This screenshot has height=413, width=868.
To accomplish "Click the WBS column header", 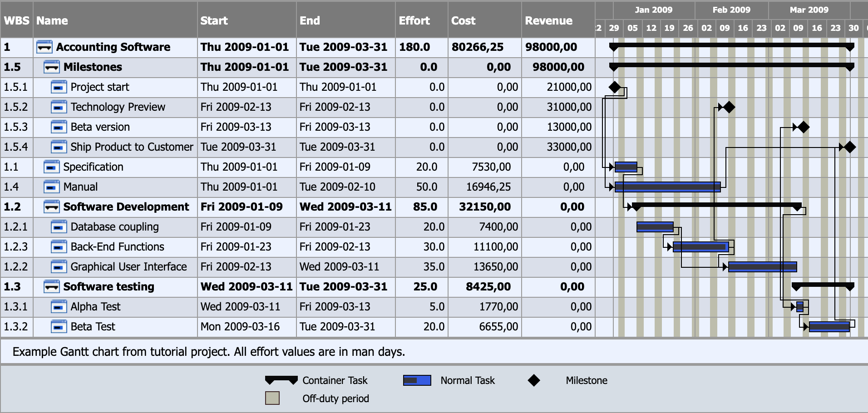I will [x=16, y=20].
